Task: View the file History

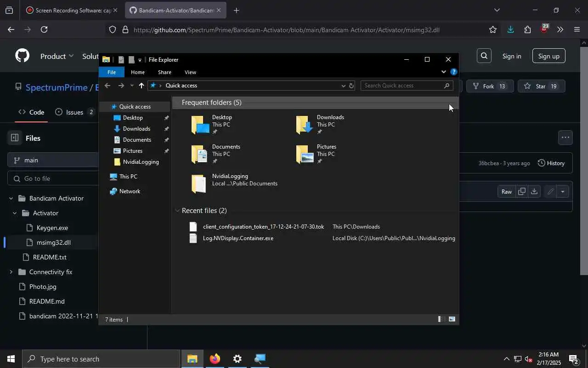Action: coord(551,163)
